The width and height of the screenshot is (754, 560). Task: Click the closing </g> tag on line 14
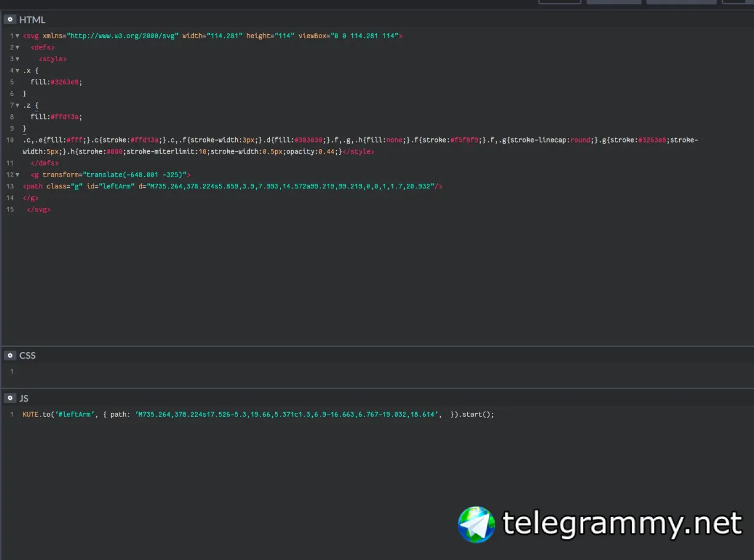pyautogui.click(x=31, y=198)
